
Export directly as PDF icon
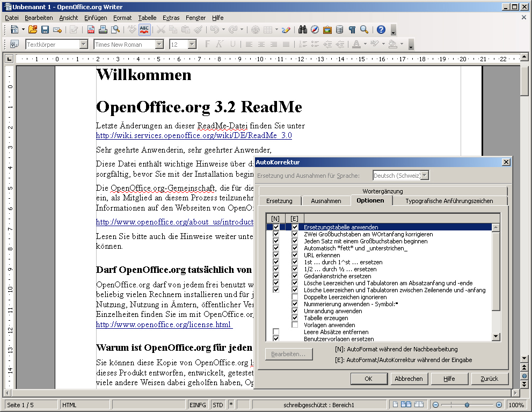91,30
